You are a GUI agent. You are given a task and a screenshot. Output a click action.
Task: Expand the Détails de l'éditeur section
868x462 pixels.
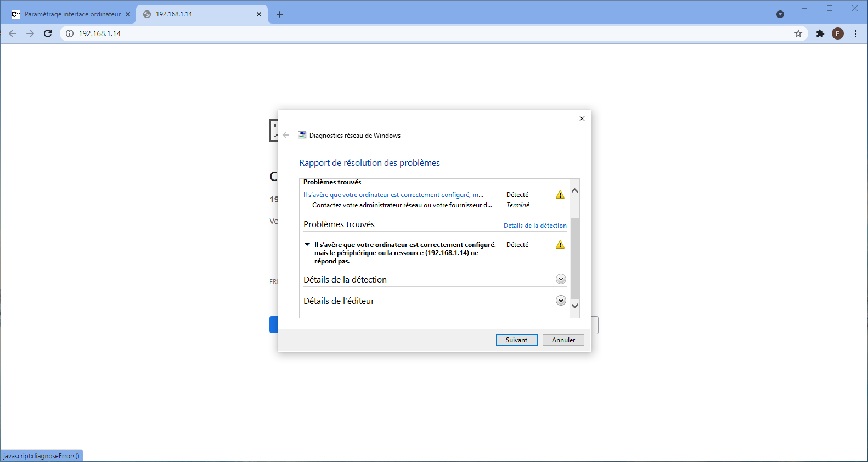(560, 301)
